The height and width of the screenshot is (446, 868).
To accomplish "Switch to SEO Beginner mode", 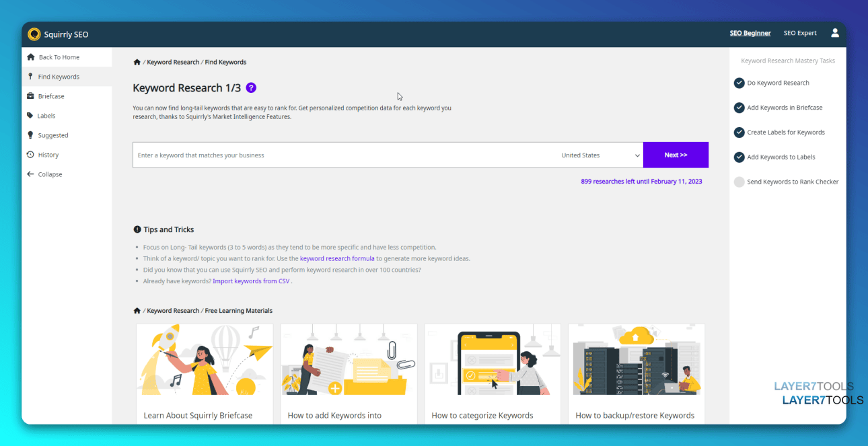I will pos(750,33).
